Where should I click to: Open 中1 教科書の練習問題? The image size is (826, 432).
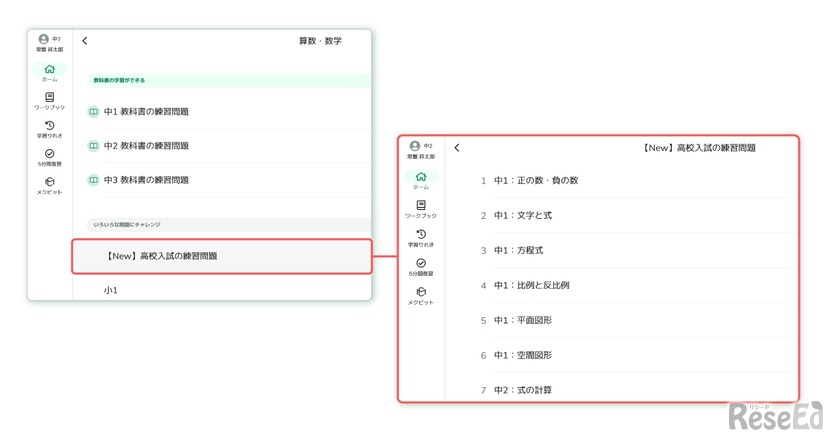(x=146, y=111)
